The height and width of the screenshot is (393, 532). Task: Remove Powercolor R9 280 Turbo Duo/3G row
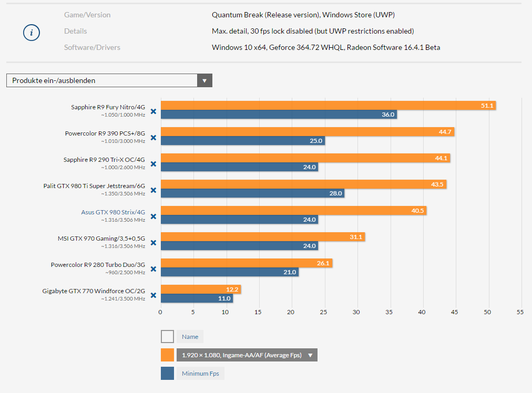tap(154, 269)
